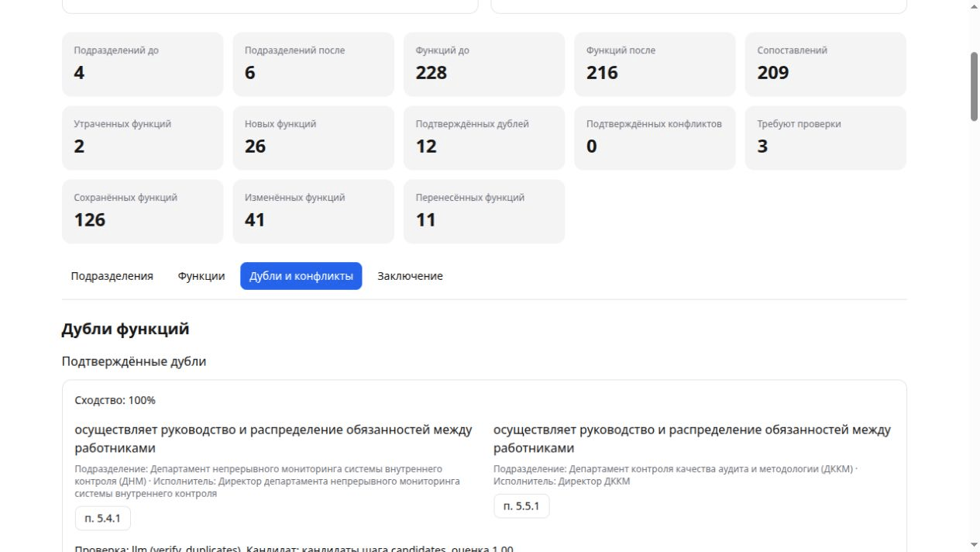980x552 pixels.
Task: Open the Заключение tab
Action: coord(410,276)
